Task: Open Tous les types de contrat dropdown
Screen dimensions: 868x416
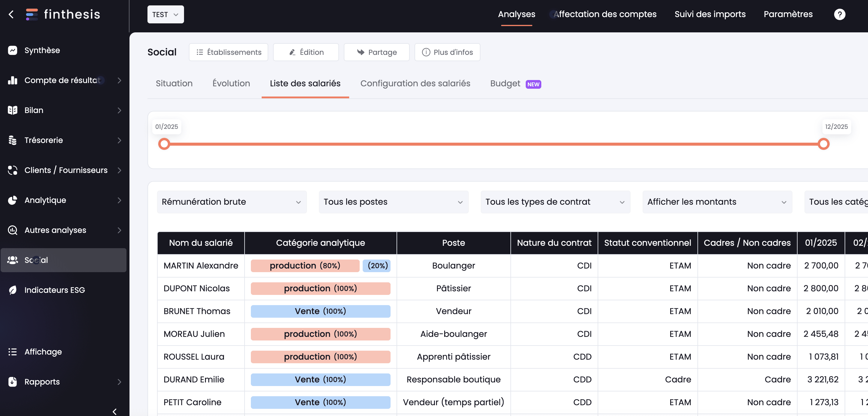Action: coord(555,202)
